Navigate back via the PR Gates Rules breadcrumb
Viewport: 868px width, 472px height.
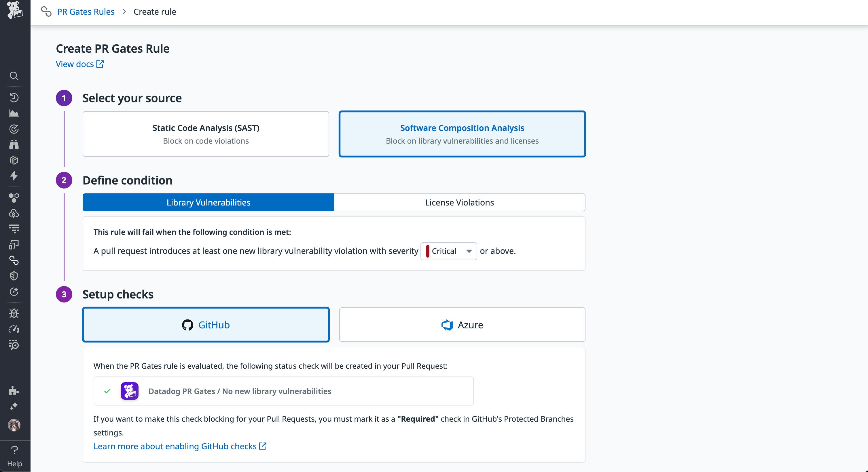pyautogui.click(x=86, y=12)
